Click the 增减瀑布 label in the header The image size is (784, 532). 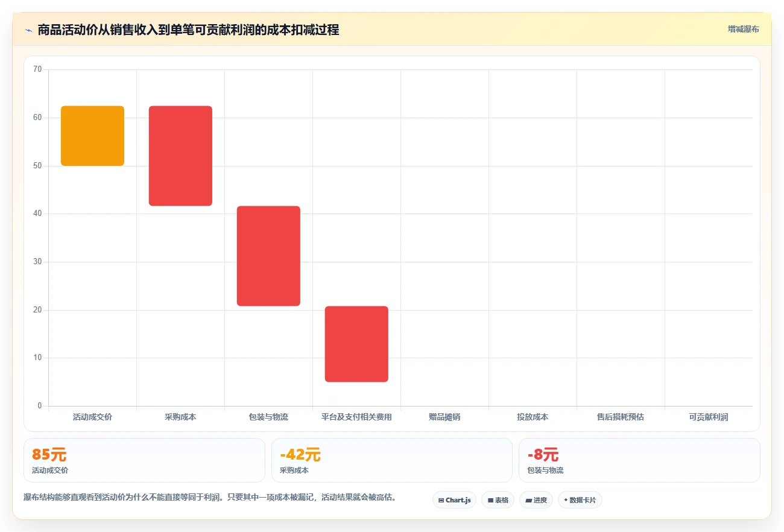tap(743, 29)
